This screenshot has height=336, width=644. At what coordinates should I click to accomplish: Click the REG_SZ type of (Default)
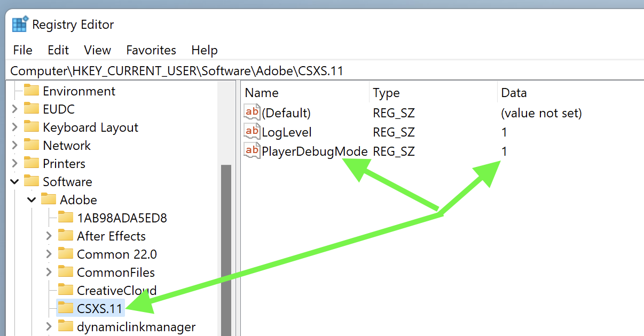tap(394, 113)
